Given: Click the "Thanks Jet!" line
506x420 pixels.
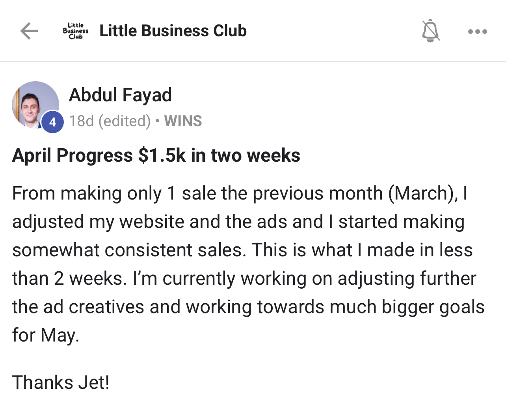Looking at the screenshot, I should [61, 382].
